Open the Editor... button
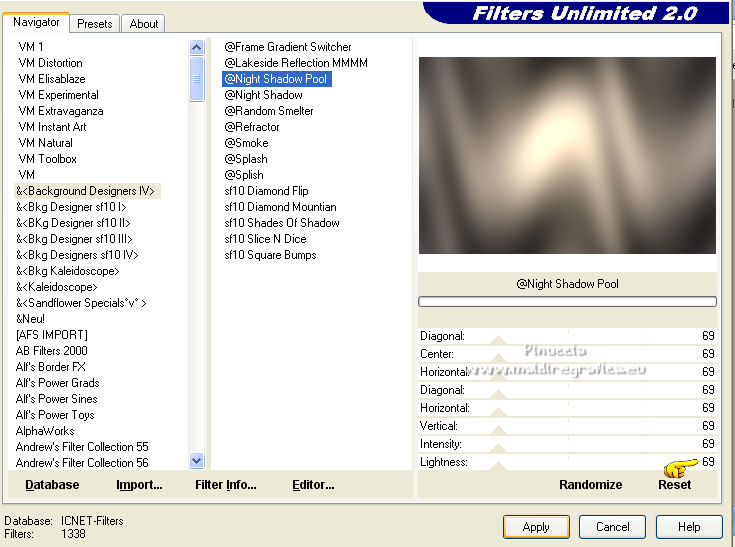Image resolution: width=735 pixels, height=547 pixels. pyautogui.click(x=313, y=485)
